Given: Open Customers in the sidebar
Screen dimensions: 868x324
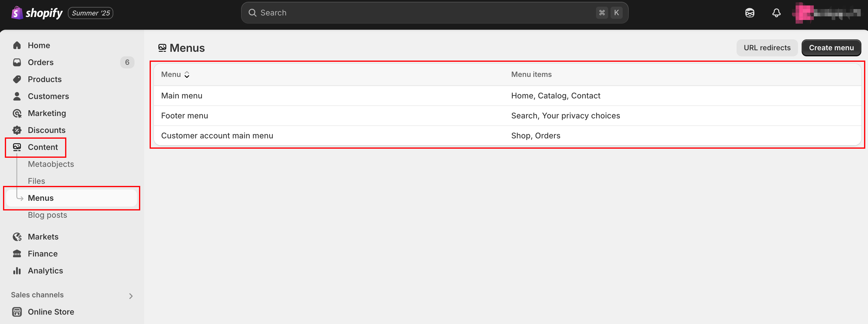Looking at the screenshot, I should (x=48, y=96).
